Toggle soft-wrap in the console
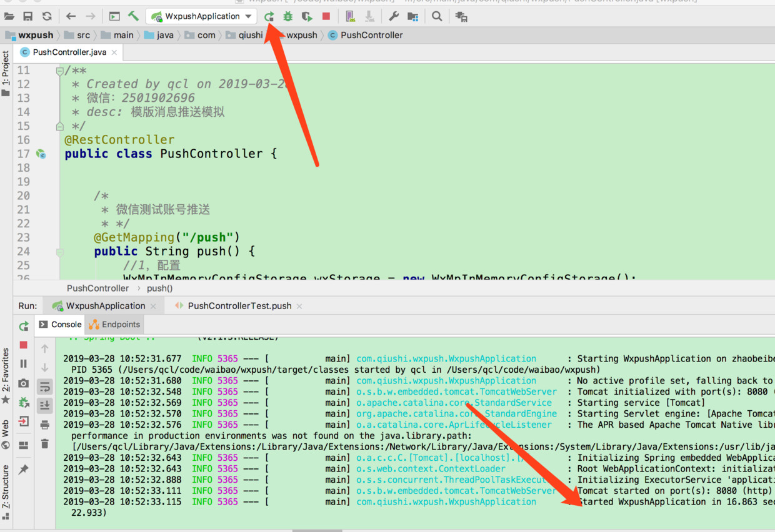The height and width of the screenshot is (532, 775). (x=44, y=387)
